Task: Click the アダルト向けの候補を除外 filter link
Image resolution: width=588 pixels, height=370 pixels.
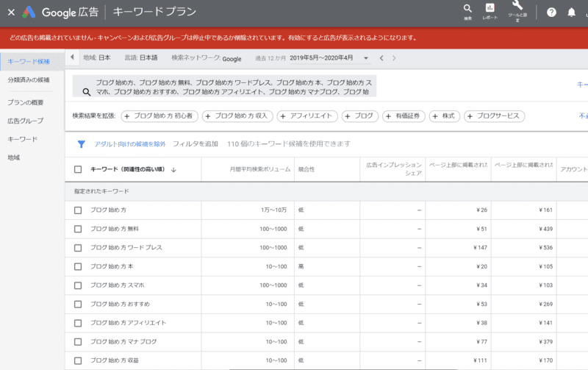Action: pos(130,144)
